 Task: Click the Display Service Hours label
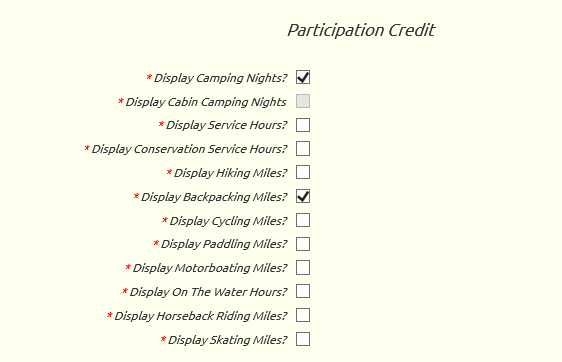click(x=227, y=125)
